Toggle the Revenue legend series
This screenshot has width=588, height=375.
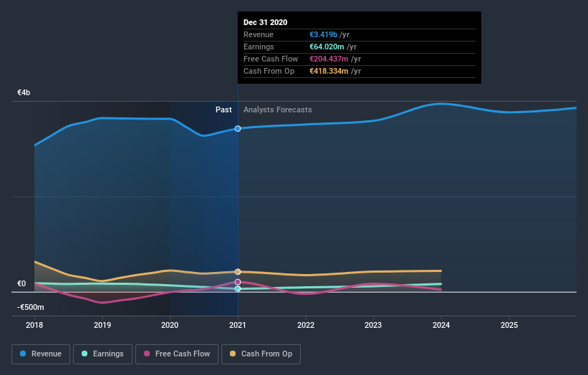41,354
